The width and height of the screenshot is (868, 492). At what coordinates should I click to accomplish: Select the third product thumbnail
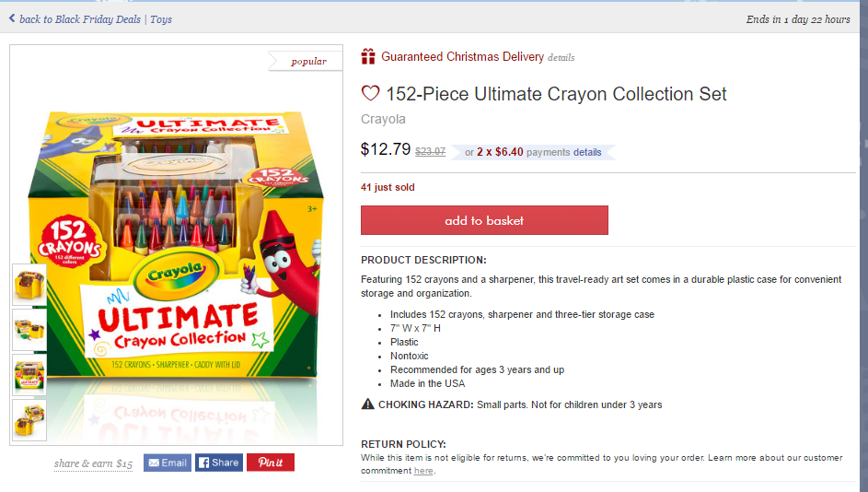[29, 375]
